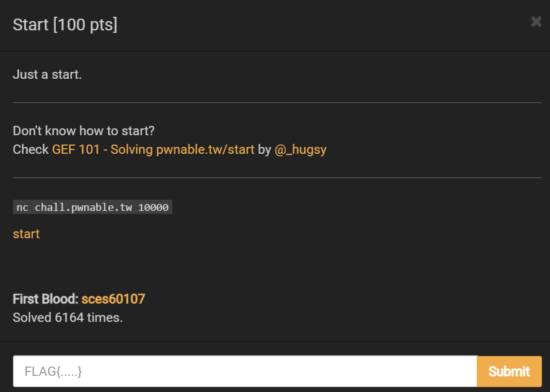Click the 'nc' keyword in the command
This screenshot has width=550, height=392.
point(22,207)
